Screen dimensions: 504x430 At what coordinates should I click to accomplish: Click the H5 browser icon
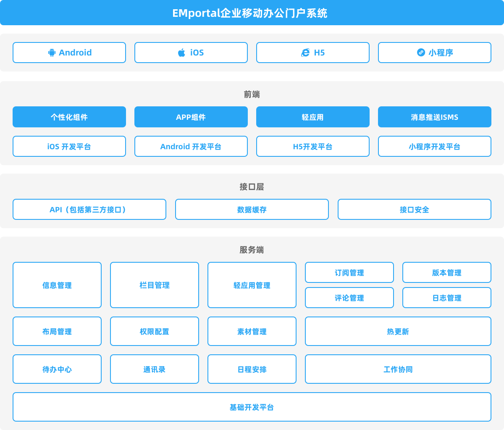point(305,53)
